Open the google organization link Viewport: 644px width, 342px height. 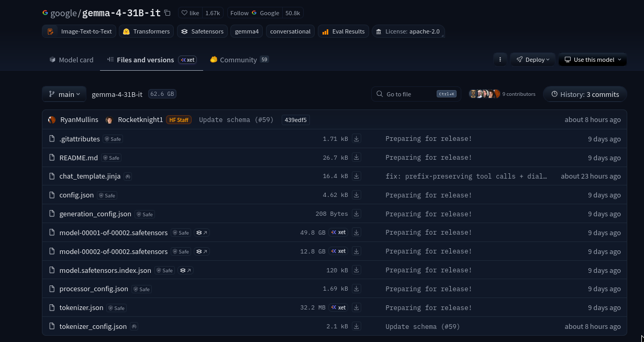(x=64, y=13)
